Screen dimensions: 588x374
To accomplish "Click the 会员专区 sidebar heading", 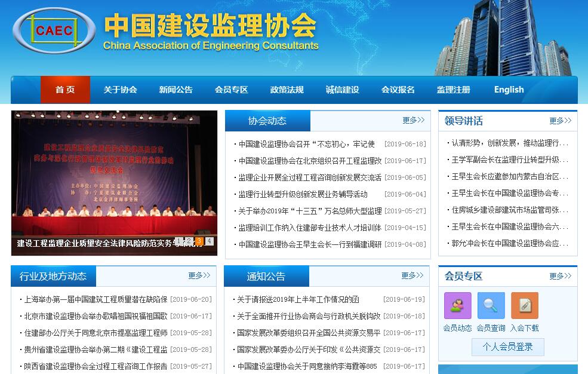I will coord(463,276).
